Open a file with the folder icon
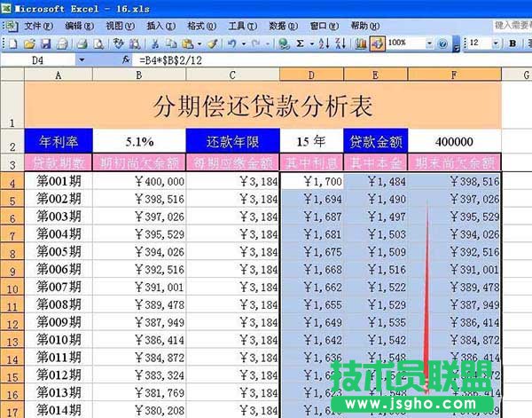The width and height of the screenshot is (532, 418). 29,43
